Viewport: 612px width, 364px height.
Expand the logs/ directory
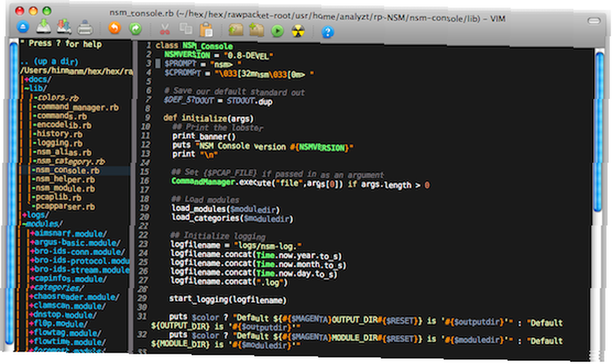[x=35, y=215]
